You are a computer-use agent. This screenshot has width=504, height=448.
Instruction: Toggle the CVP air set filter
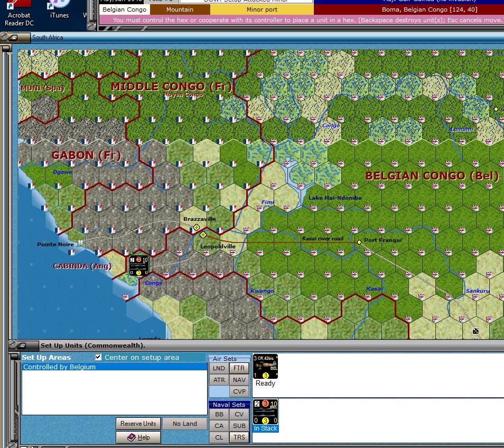point(239,391)
